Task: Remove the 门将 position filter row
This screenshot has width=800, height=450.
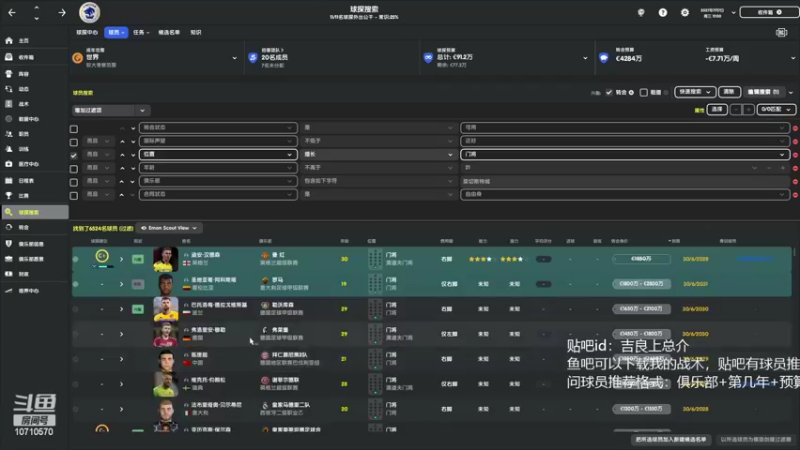Action: pyautogui.click(x=795, y=155)
